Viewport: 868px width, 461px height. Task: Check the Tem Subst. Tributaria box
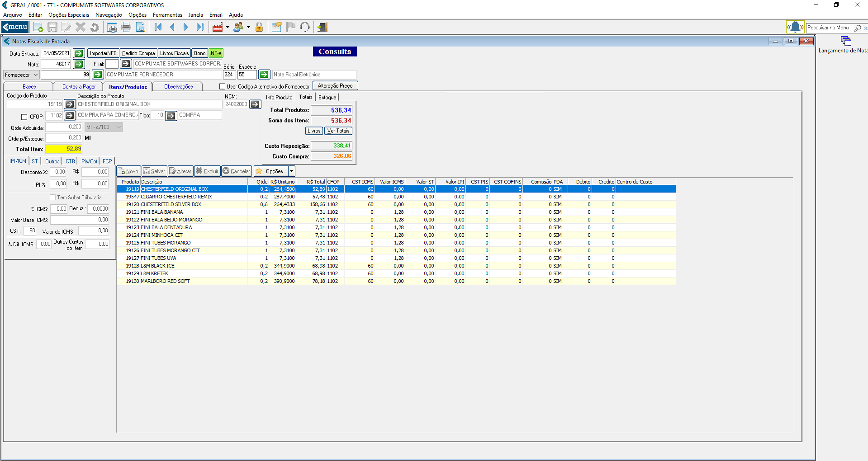[x=53, y=198]
